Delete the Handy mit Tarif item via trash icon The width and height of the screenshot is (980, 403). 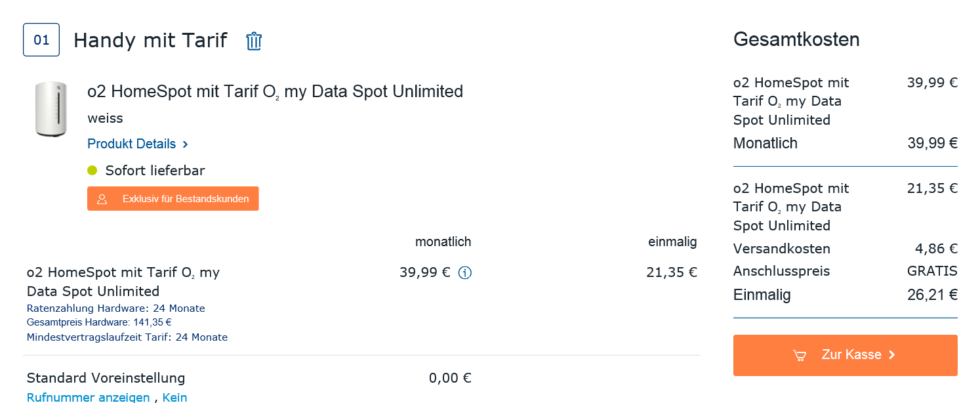tap(254, 41)
